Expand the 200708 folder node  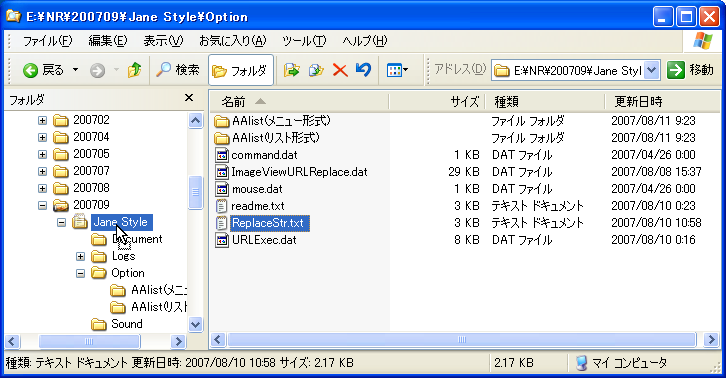[x=42, y=189]
